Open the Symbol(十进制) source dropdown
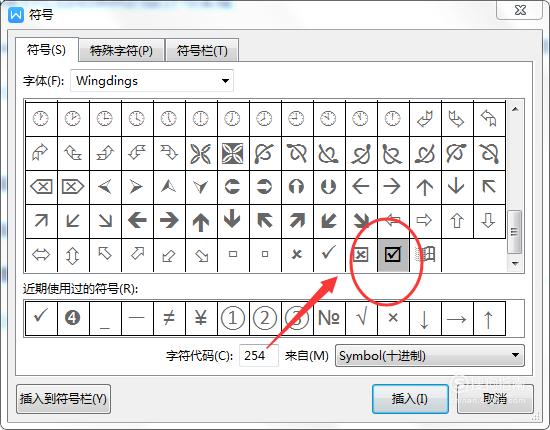This screenshot has height=430, width=550. 430,356
